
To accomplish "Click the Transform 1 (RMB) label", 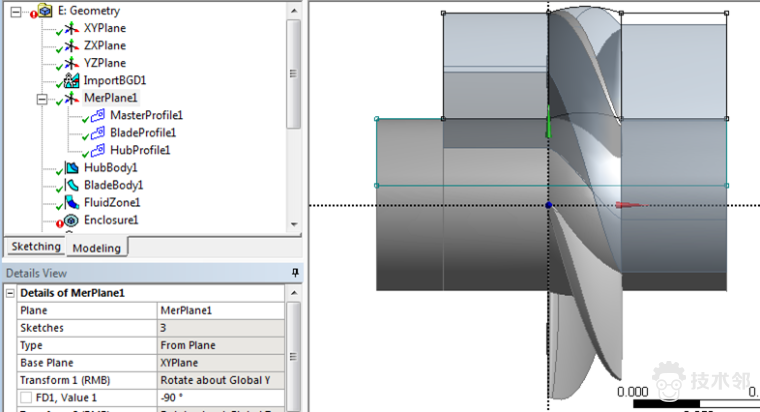I will 65,380.
